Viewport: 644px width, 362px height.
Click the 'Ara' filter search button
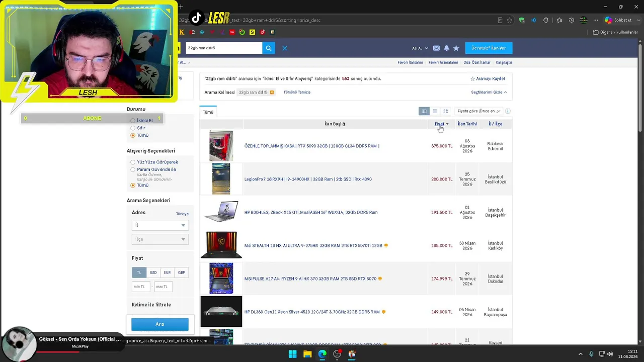pyautogui.click(x=160, y=324)
